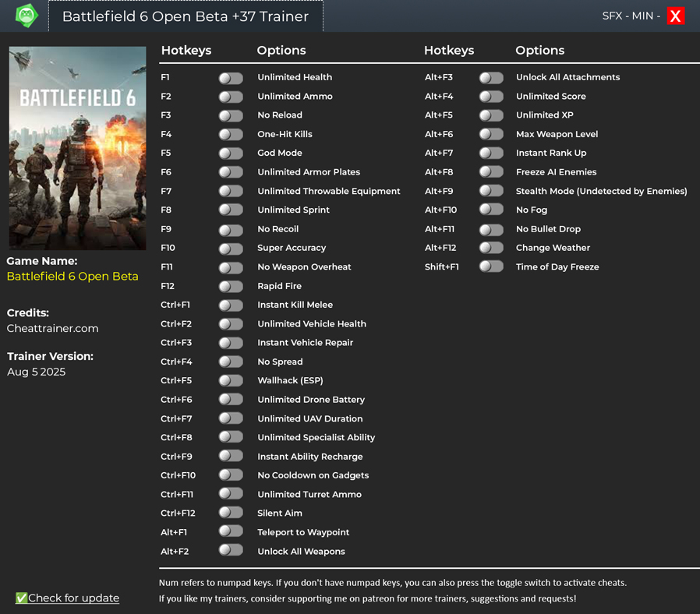The image size is (700, 614).
Task: Switch on Silent Aim toggle
Action: [x=231, y=513]
